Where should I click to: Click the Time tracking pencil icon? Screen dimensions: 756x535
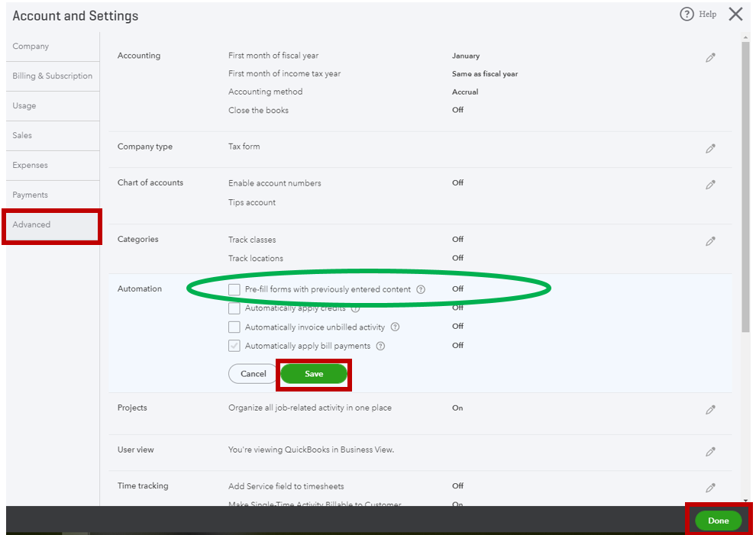coord(710,488)
